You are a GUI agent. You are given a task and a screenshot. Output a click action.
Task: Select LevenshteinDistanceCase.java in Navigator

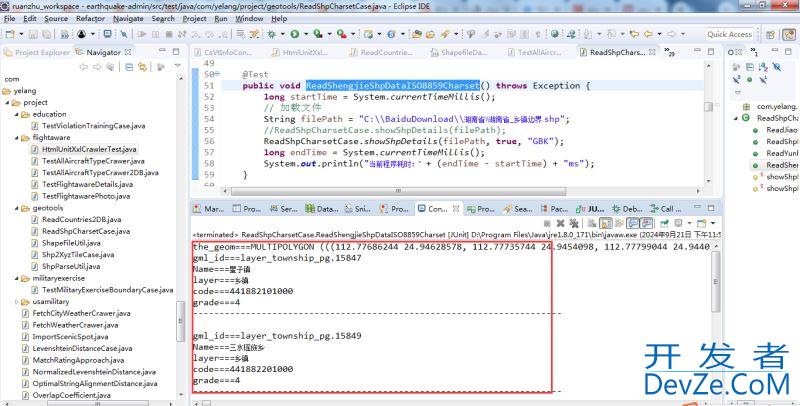pos(82,348)
